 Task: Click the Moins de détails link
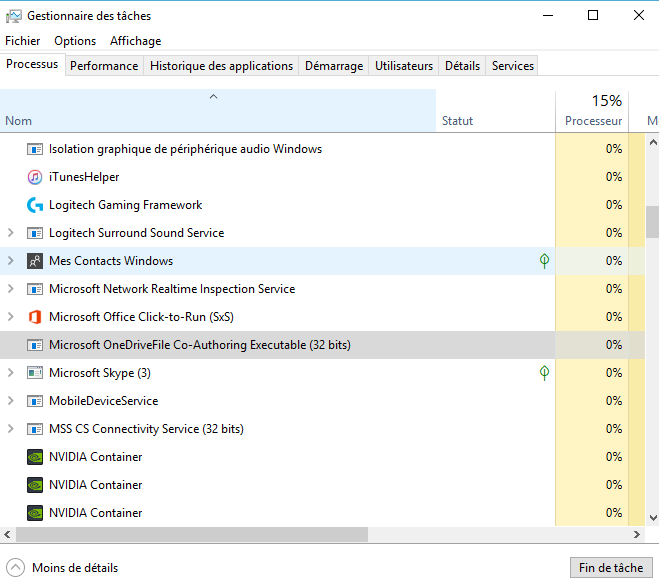(75, 568)
